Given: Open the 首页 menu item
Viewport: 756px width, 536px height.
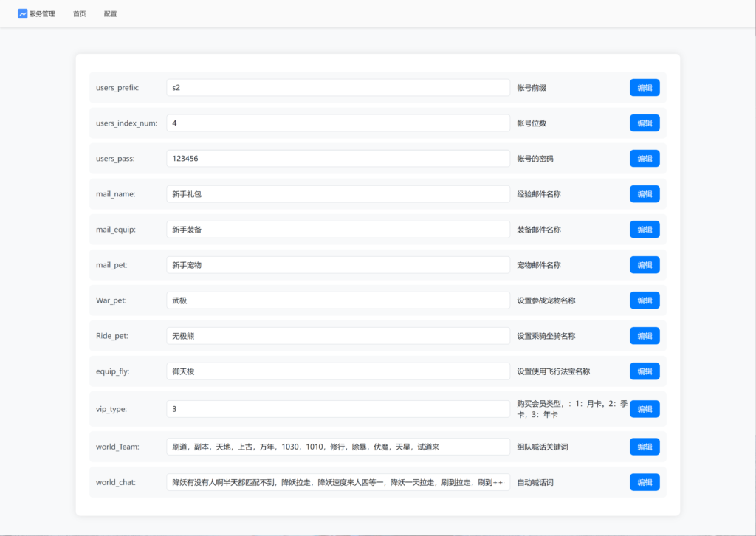Looking at the screenshot, I should pos(79,14).
